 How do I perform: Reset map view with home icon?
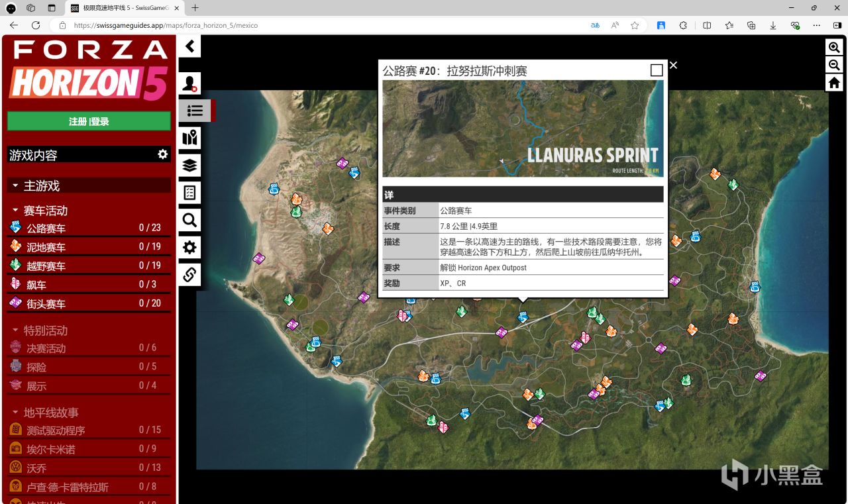[x=834, y=83]
